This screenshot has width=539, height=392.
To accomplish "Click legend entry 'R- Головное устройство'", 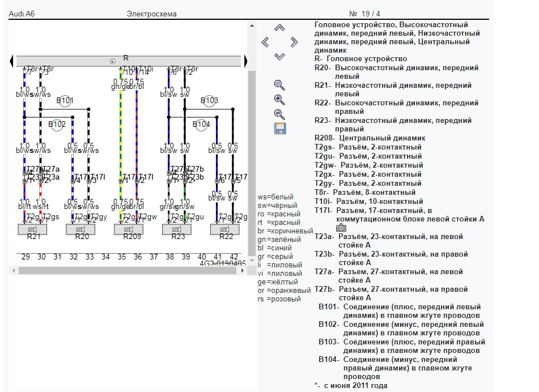I will 360,59.
